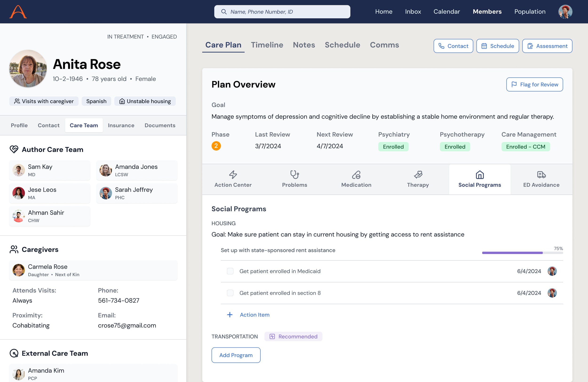Open Carmela Rose caregiver card

(x=93, y=270)
